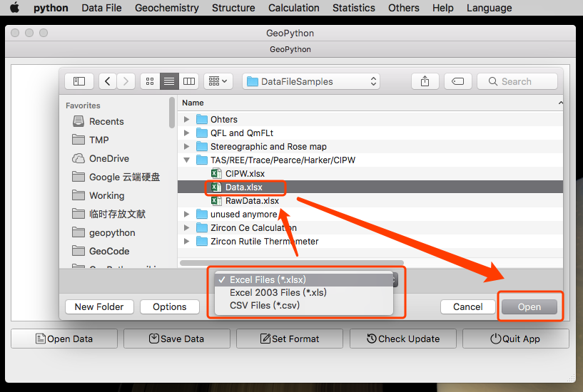The width and height of the screenshot is (583, 392).
Task: Click Stereographic and Rose map folder icon
Action: pyautogui.click(x=201, y=147)
